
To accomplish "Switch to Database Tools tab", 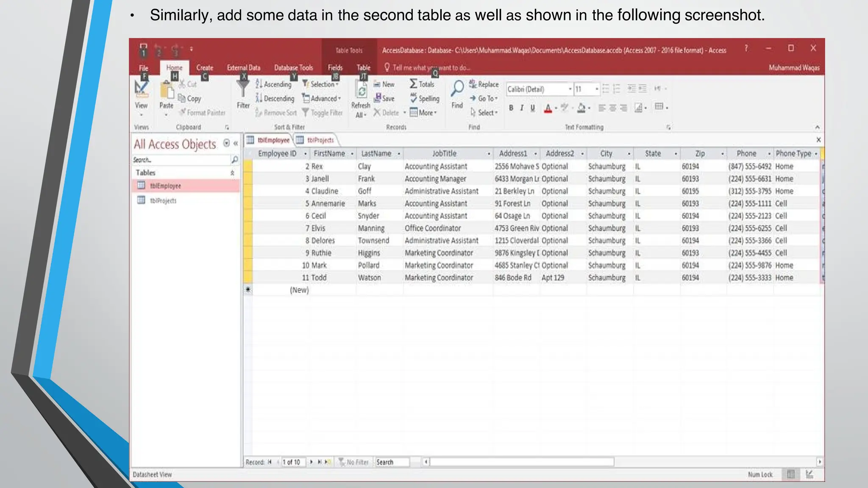I will 293,68.
